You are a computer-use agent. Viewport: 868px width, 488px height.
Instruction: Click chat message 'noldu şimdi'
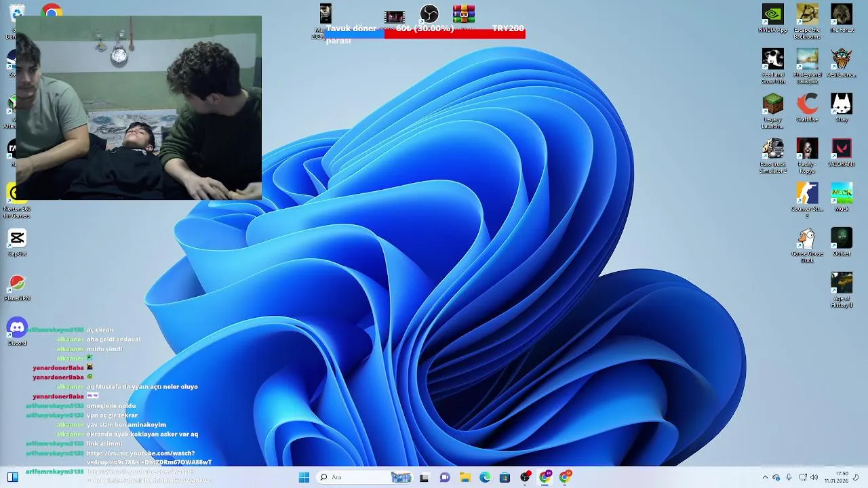pyautogui.click(x=104, y=348)
